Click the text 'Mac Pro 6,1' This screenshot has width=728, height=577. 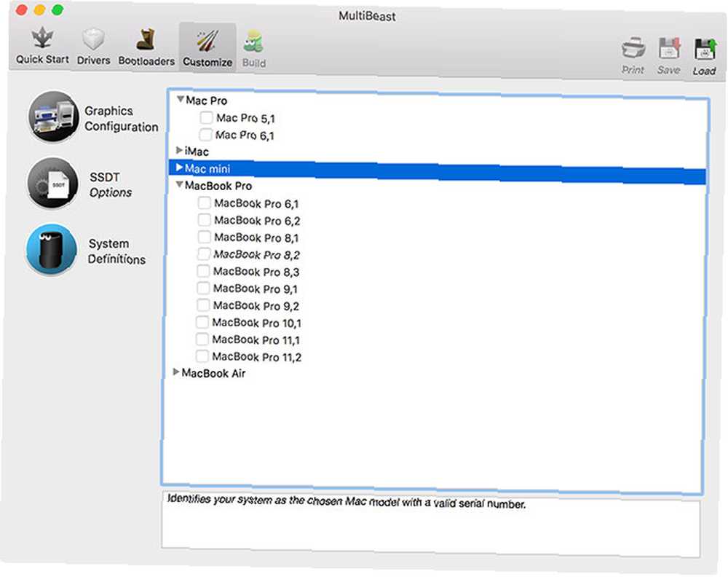coord(245,136)
